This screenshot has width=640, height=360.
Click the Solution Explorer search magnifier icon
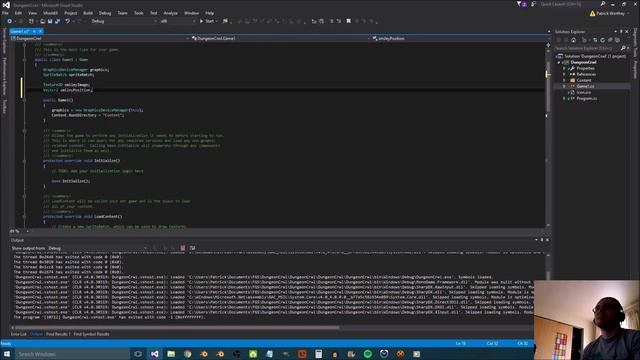623,48
